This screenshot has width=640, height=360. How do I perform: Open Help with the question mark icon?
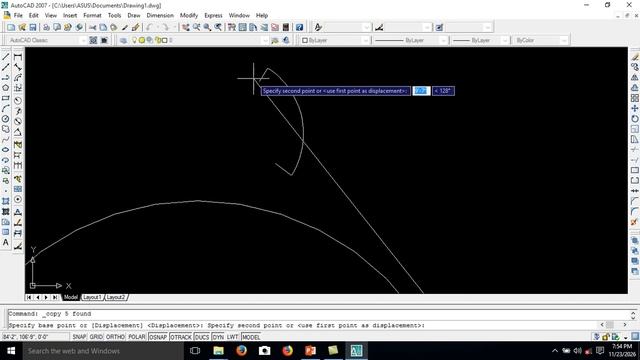299,27
